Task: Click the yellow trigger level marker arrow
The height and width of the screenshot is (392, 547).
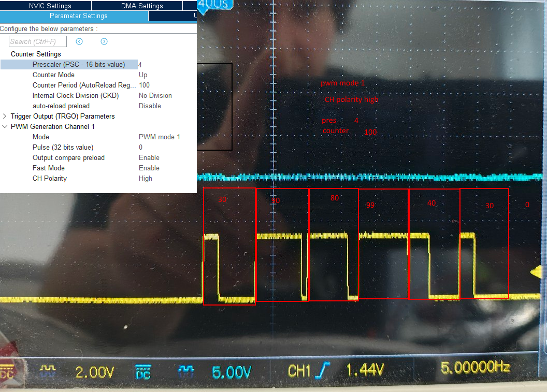Action: pyautogui.click(x=537, y=272)
